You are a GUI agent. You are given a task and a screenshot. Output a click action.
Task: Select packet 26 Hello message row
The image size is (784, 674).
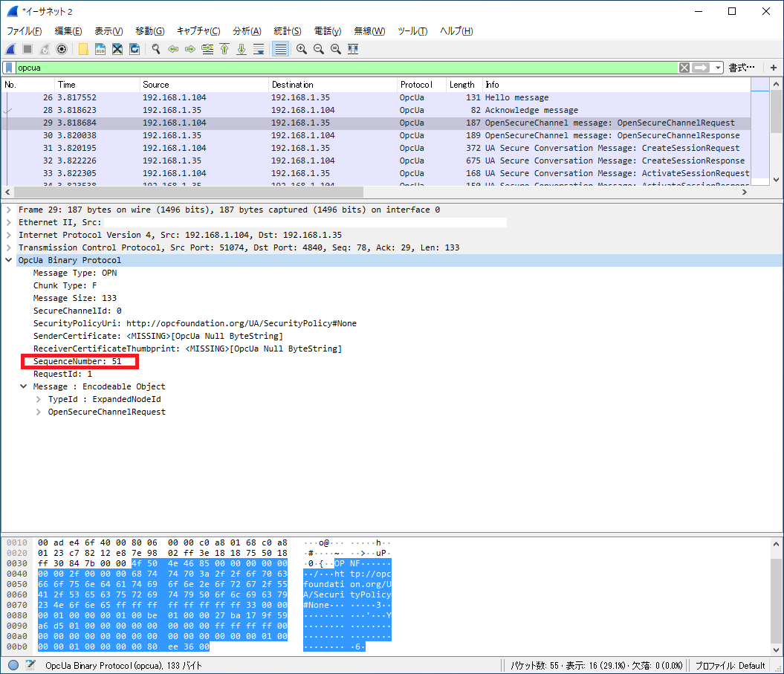pos(376,97)
